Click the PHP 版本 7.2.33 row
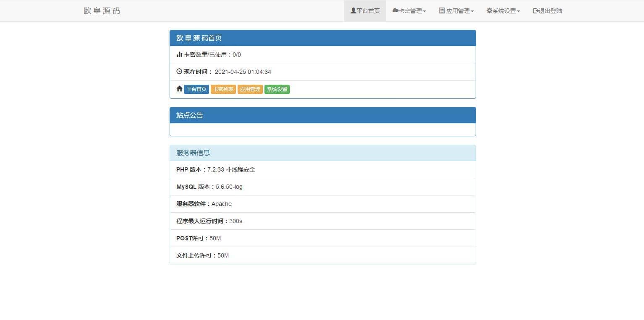The width and height of the screenshot is (644, 320). (x=323, y=169)
